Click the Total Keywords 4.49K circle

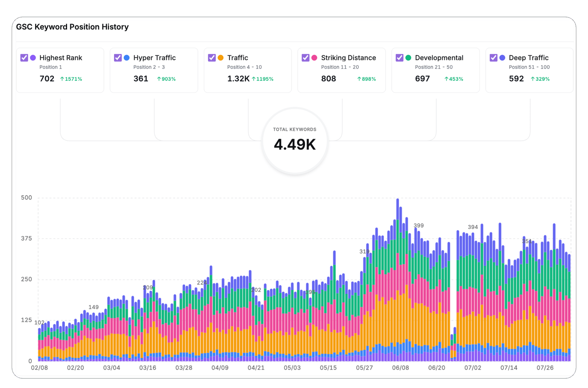pos(295,141)
